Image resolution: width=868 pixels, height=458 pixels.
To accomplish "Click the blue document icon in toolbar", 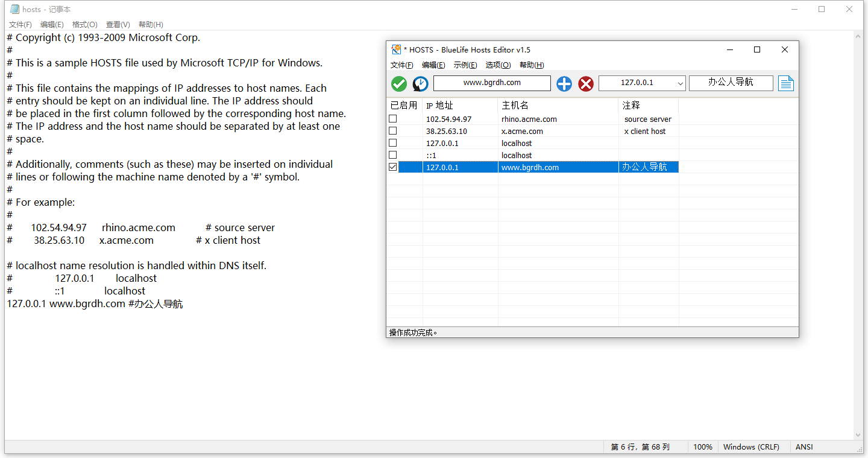I will [x=786, y=83].
